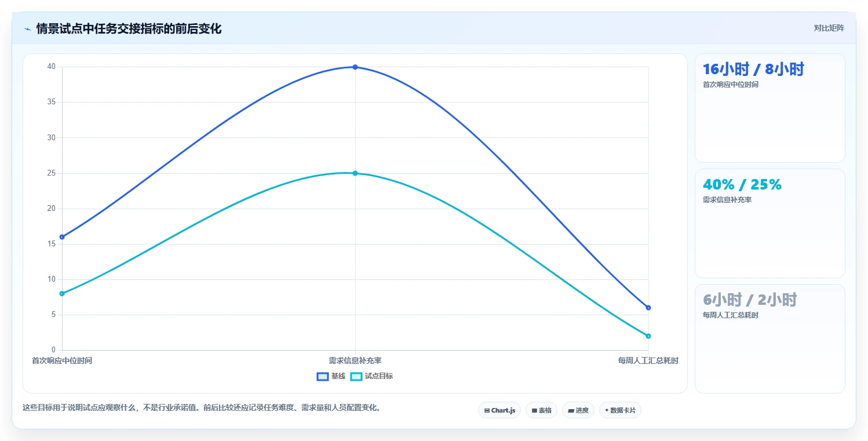Click the y-axis value 35

(52, 102)
